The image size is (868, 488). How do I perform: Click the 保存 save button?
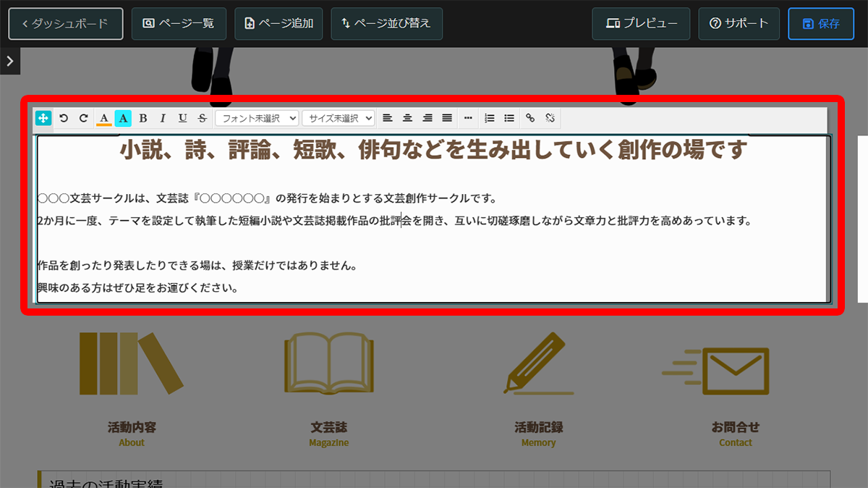(821, 23)
